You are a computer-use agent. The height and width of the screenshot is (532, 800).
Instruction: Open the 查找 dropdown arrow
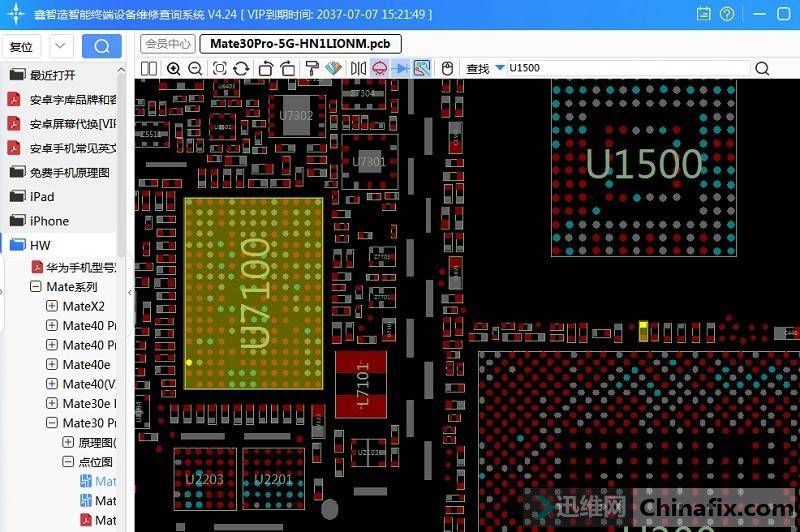[498, 68]
